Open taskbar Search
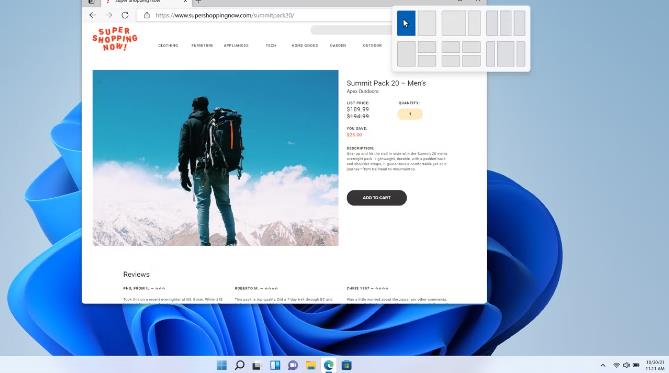Screen dimensions: 669x373 239,365
